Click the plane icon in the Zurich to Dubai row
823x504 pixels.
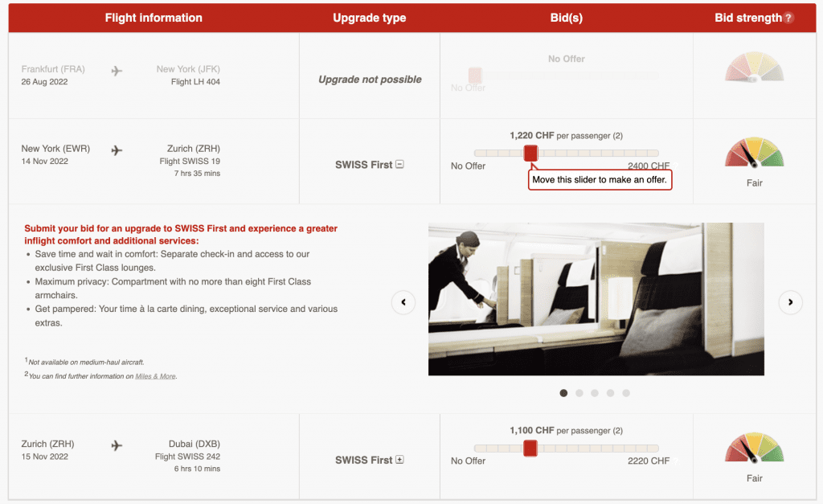click(x=117, y=446)
